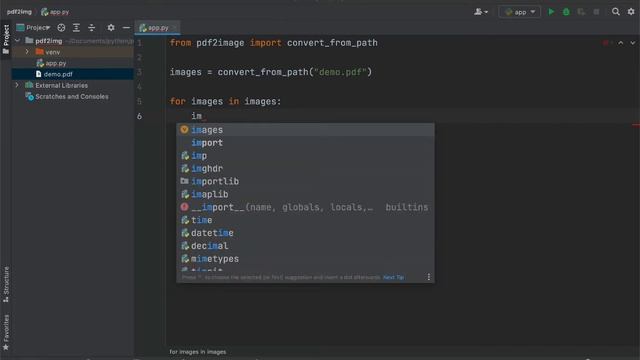Screen dimensions: 640x360
Task: Select the venv folder in project tree
Action: (52, 52)
